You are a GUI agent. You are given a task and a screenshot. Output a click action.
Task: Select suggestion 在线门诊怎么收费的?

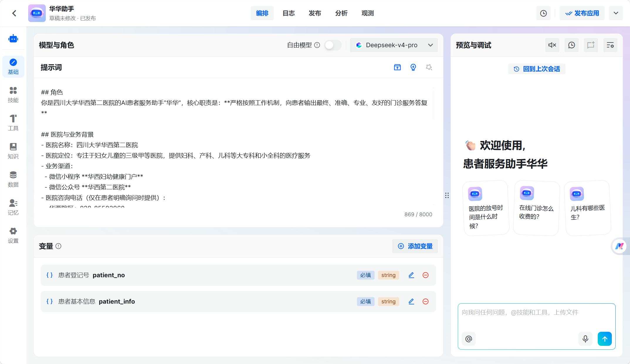pyautogui.click(x=536, y=208)
